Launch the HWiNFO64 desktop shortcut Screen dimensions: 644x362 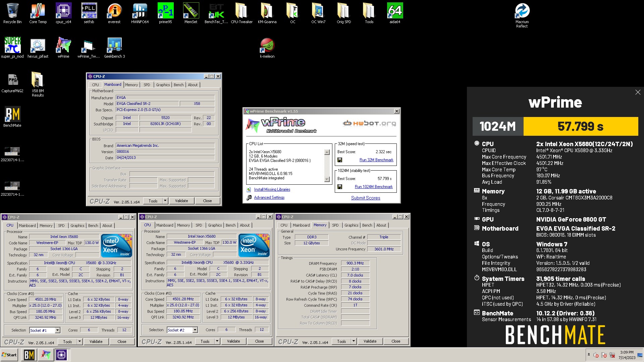[140, 13]
